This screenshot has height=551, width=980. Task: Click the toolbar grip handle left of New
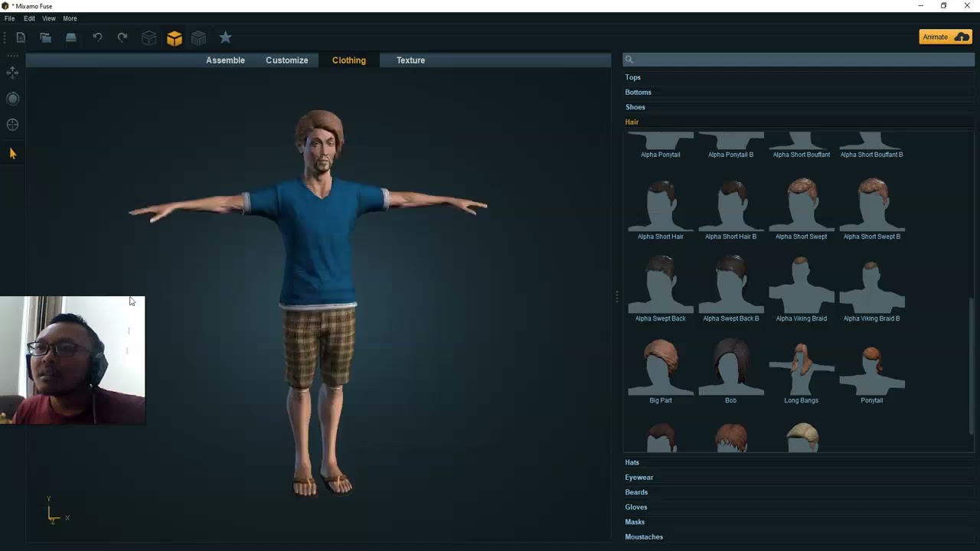coord(5,37)
